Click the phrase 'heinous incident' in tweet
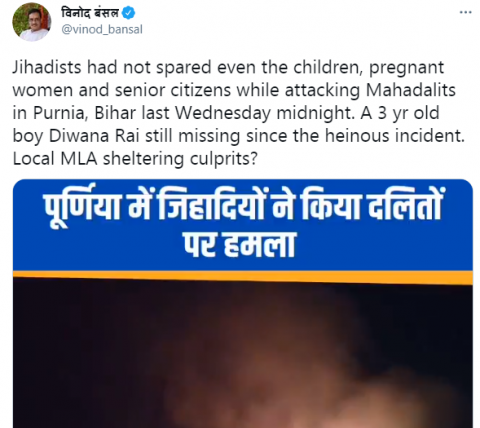Viewport: 480px width, 428px height. click(x=394, y=136)
